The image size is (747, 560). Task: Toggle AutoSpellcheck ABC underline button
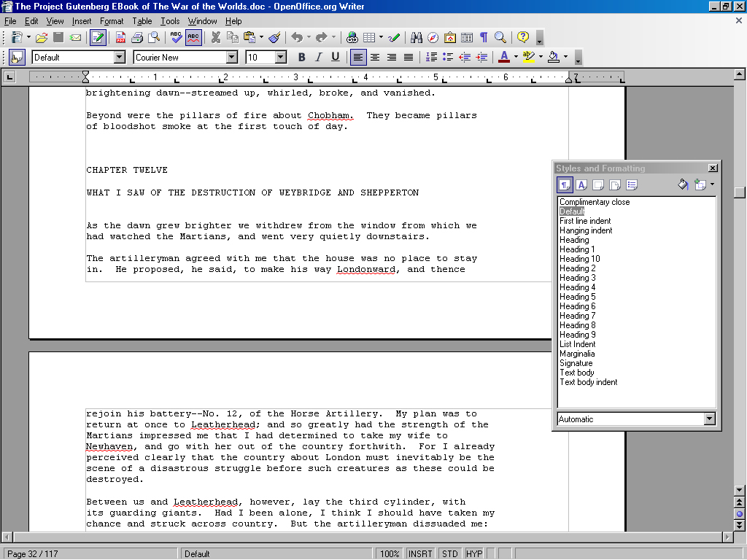click(193, 37)
